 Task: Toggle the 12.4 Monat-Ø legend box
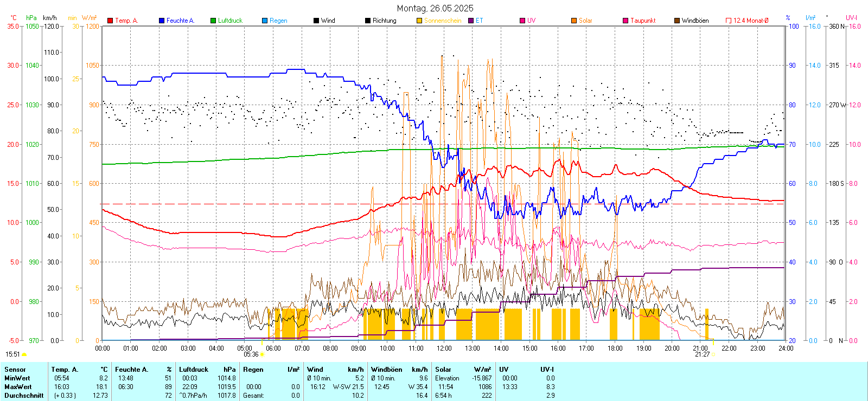click(729, 21)
